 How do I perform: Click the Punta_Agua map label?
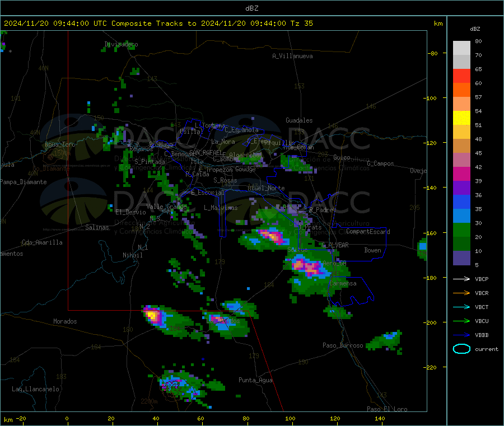tap(255, 380)
